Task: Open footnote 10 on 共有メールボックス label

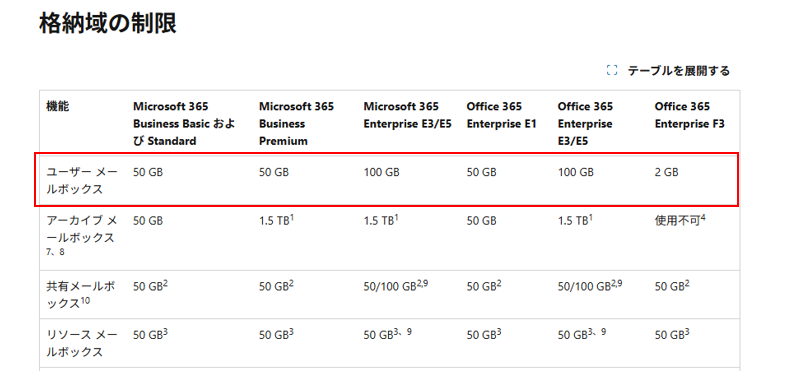Action: coord(85,300)
